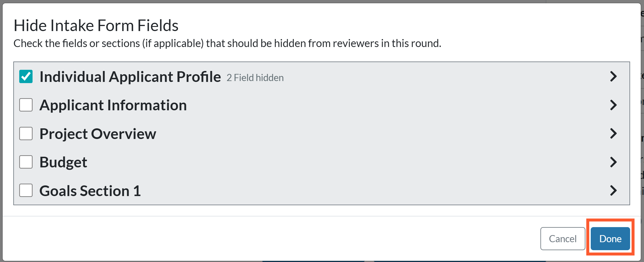Select the Applicant Information section title
This screenshot has height=262, width=644.
pos(113,105)
